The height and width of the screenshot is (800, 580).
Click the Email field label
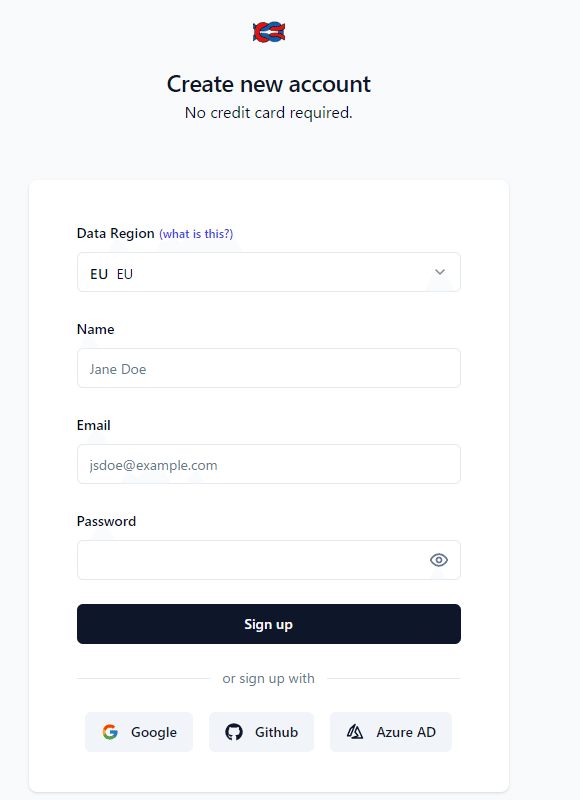pyautogui.click(x=93, y=425)
